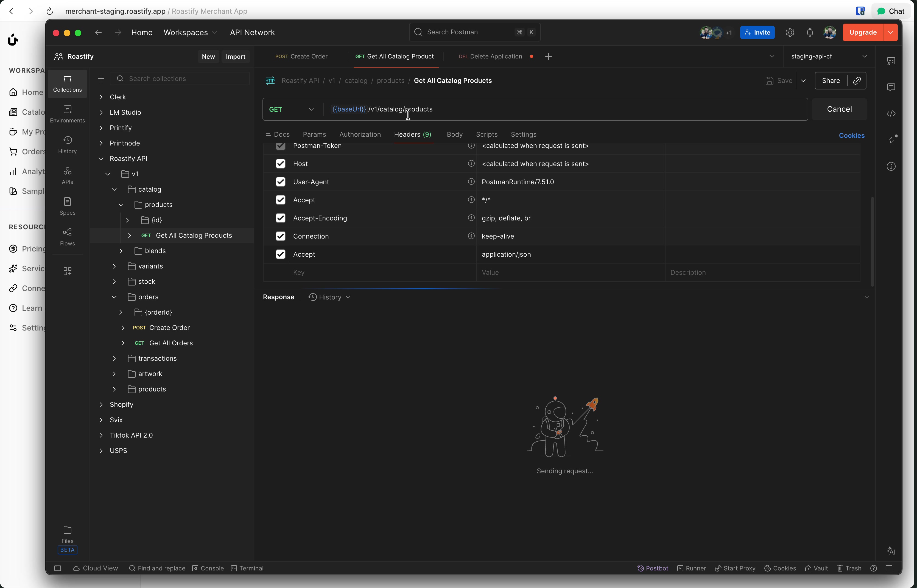Open the code snippet panel icon
Viewport: 917px width, 588px height.
point(891,113)
